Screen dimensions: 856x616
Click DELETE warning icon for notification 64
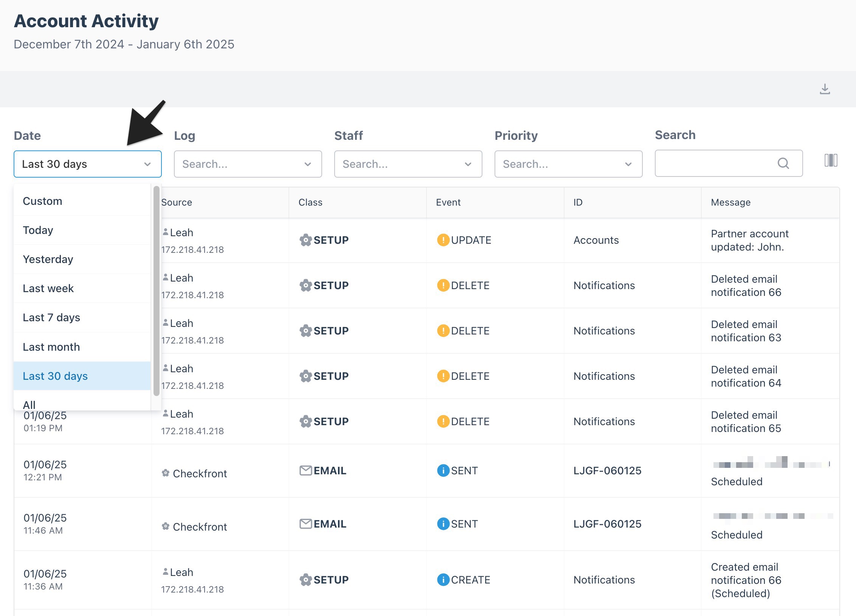[x=443, y=376]
